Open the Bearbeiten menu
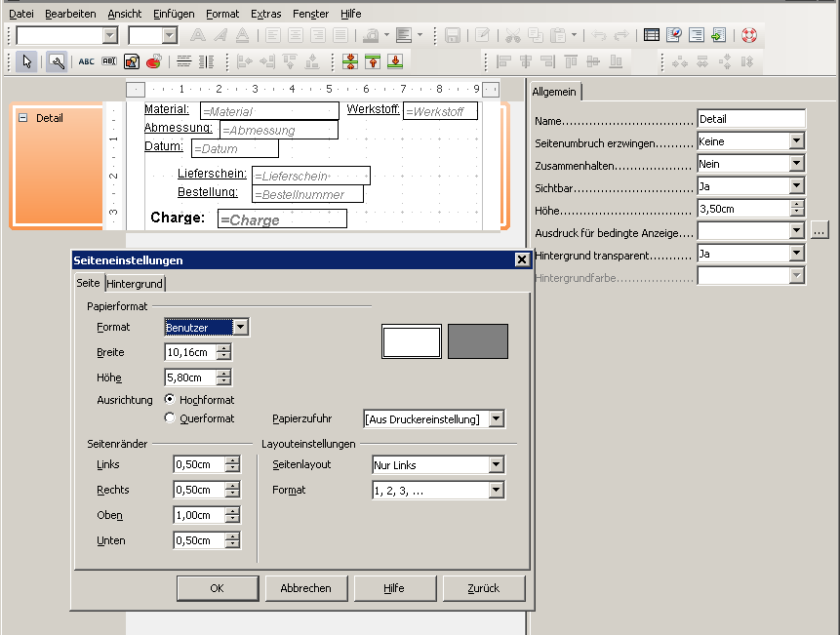 tap(70, 14)
